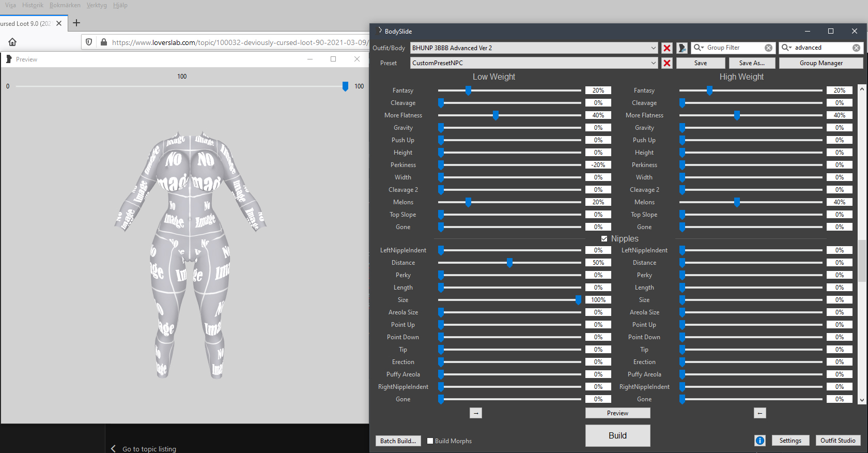868x453 pixels.
Task: Click the High Weight heading
Action: [x=741, y=77]
